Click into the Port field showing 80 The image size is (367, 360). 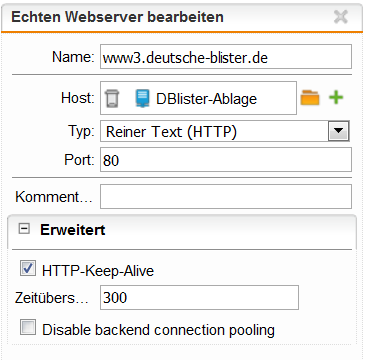(x=226, y=160)
